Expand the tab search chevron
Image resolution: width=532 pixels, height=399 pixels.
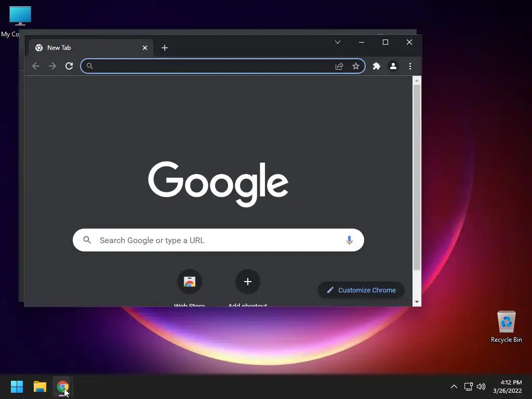(338, 42)
